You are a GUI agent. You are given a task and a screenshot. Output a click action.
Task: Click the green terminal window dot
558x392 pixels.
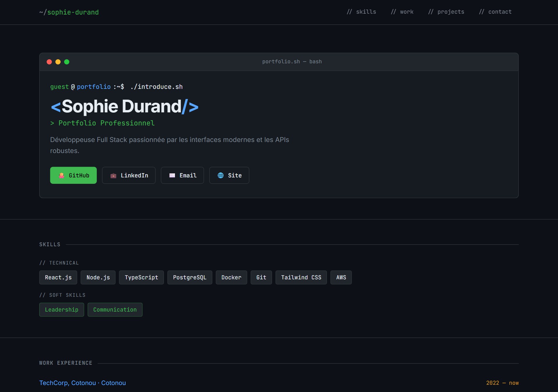pyautogui.click(x=67, y=62)
